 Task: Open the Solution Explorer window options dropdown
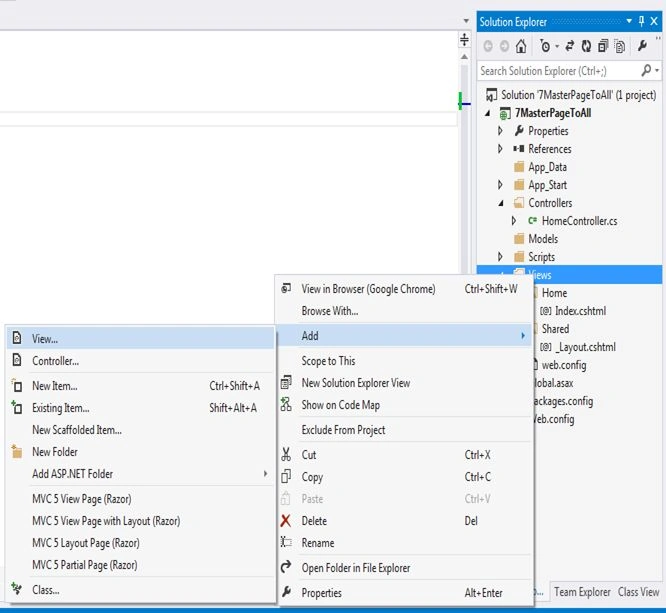click(x=629, y=21)
